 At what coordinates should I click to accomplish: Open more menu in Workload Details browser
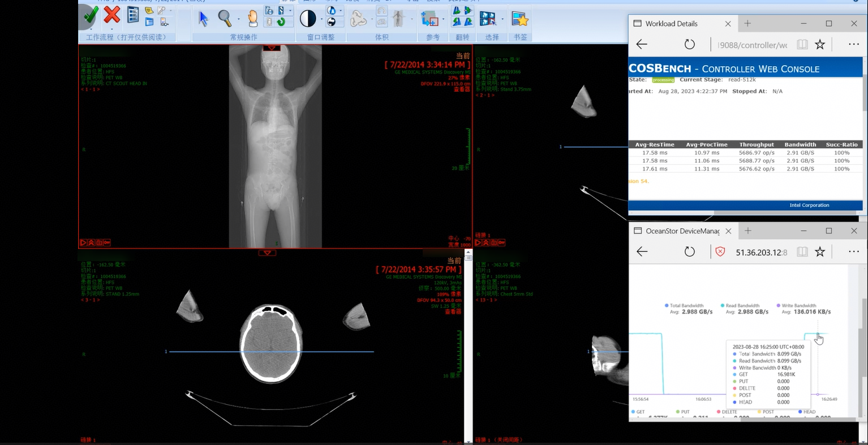click(854, 44)
